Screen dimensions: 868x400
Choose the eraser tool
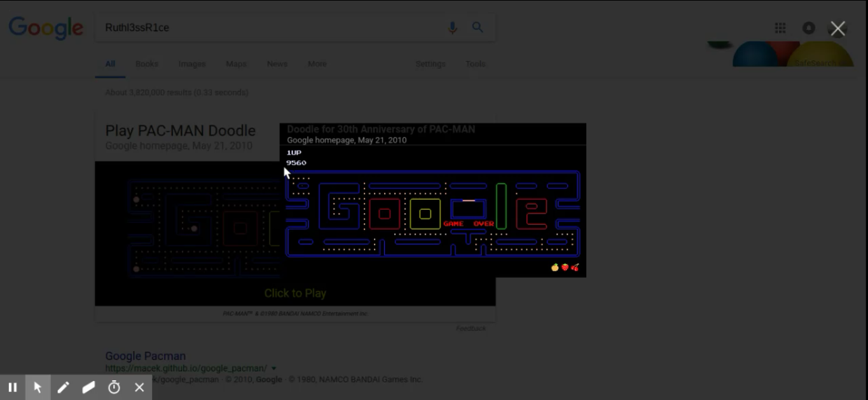click(89, 387)
